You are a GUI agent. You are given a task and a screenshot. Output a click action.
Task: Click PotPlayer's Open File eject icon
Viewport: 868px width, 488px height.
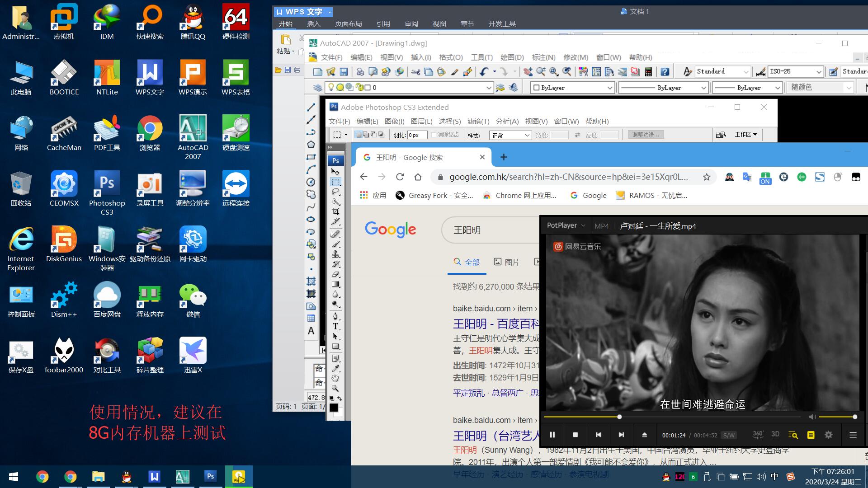[645, 435]
